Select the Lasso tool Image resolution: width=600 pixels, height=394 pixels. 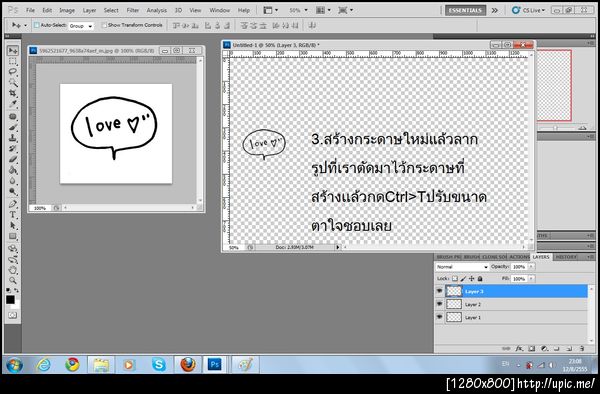[x=13, y=72]
